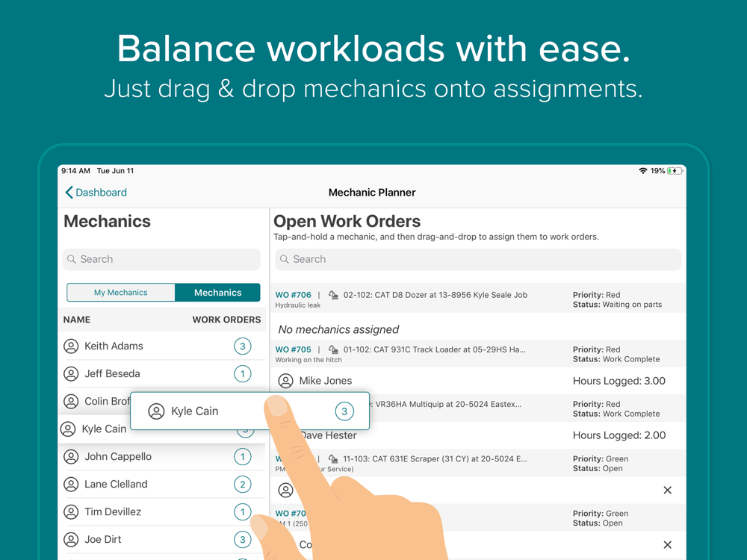Click WORK ORDERS column header
The height and width of the screenshot is (560, 747).
point(226,320)
